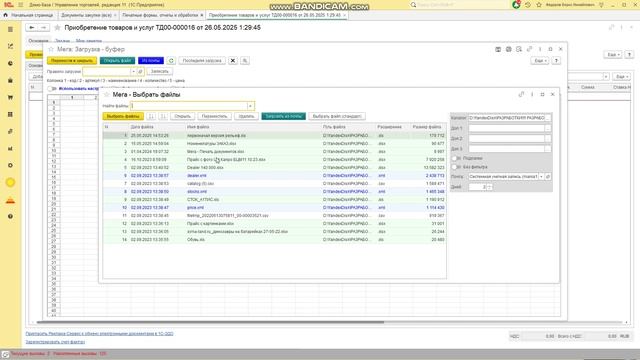
Task: Click Последняя загрузка button
Action: click(x=202, y=60)
